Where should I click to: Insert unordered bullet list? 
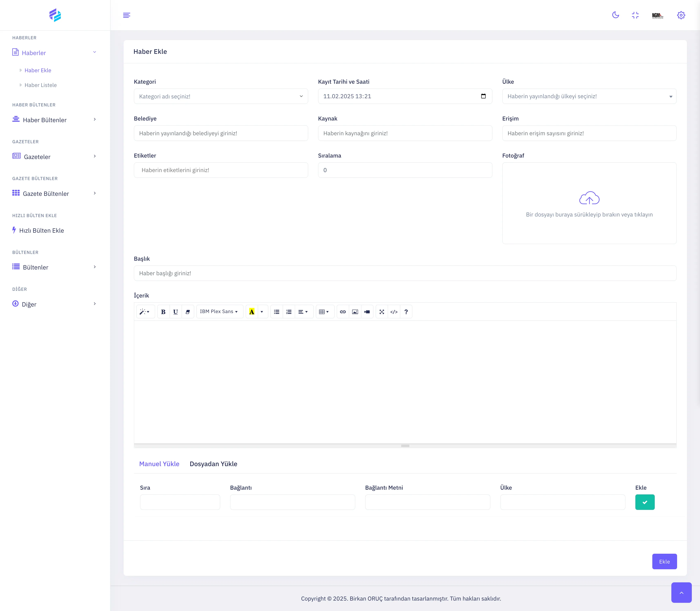(277, 312)
